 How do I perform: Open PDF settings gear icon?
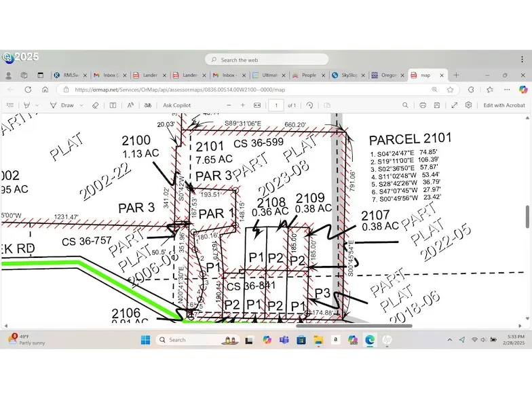[x=468, y=105]
